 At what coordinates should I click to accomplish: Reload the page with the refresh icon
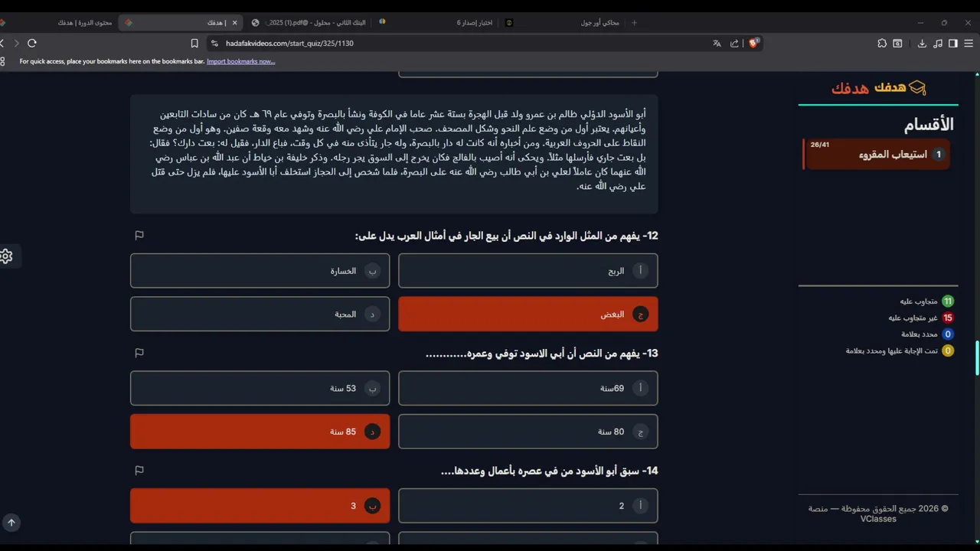point(31,44)
